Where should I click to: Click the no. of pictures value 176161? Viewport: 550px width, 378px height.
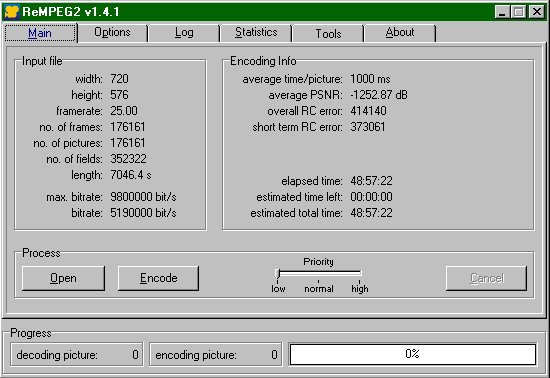click(128, 143)
